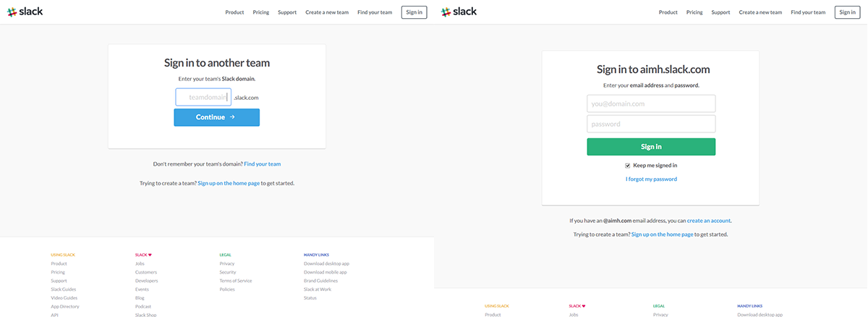The height and width of the screenshot is (317, 868).
Task: Open 'Create a new team' in the aimh.slack.com page header
Action: click(760, 12)
